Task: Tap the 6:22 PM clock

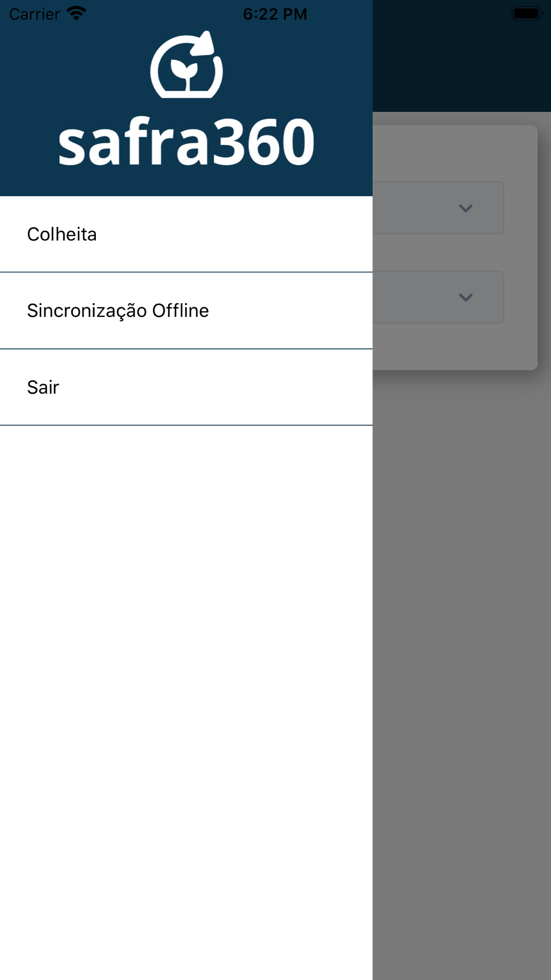Action: tap(275, 14)
